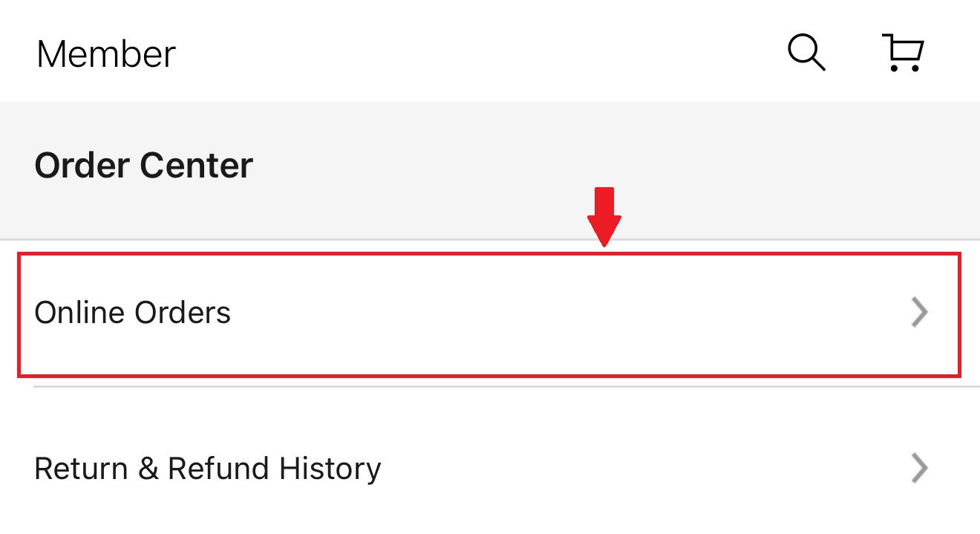Viewport: 980px width, 534px height.
Task: Tap the magnifying glass to search
Action: [x=806, y=53]
